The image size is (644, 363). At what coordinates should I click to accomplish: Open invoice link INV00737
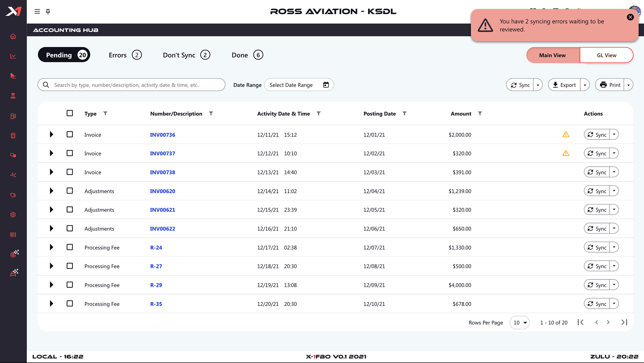pyautogui.click(x=162, y=153)
